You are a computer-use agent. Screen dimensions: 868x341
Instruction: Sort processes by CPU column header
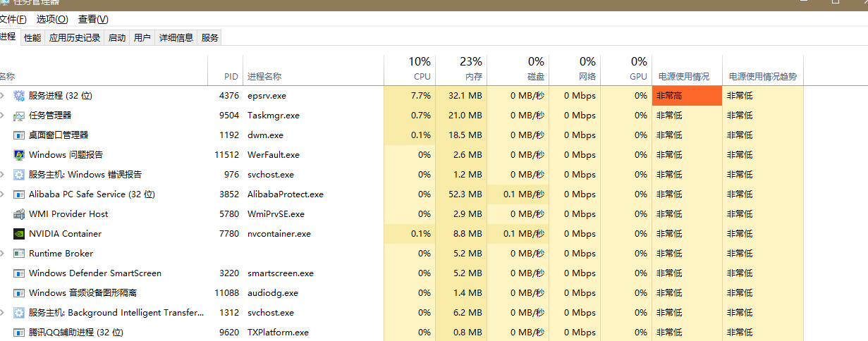(x=410, y=70)
